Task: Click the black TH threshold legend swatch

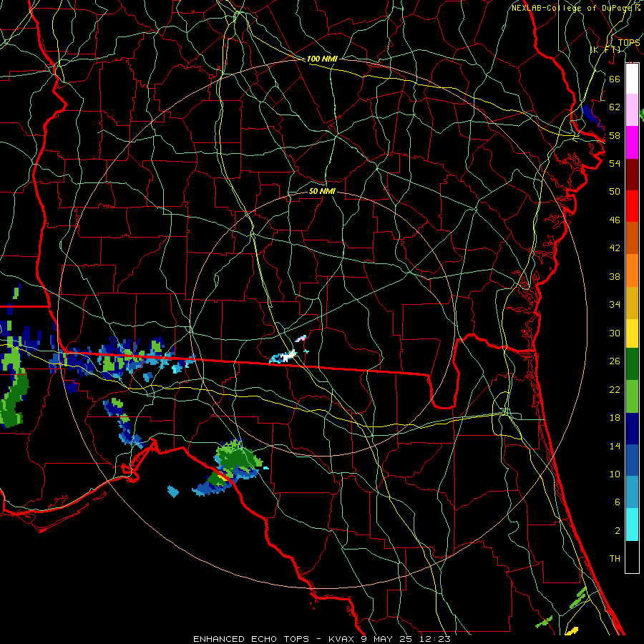Action: pos(632,557)
